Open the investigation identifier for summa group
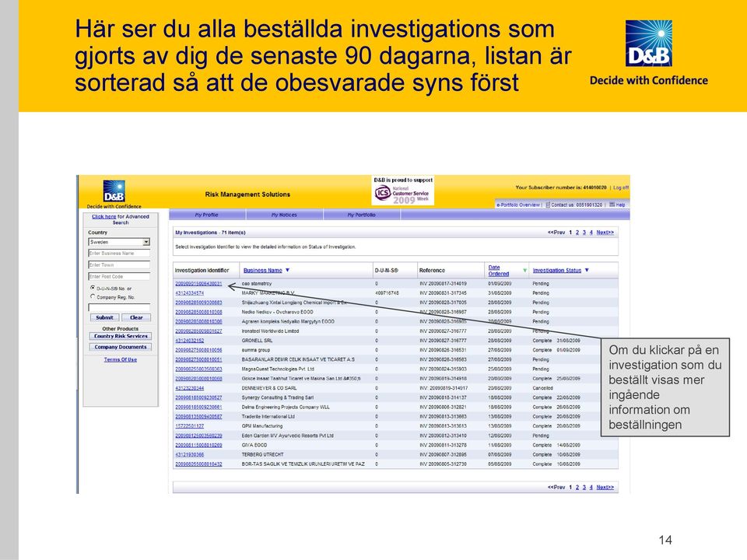 point(198,350)
